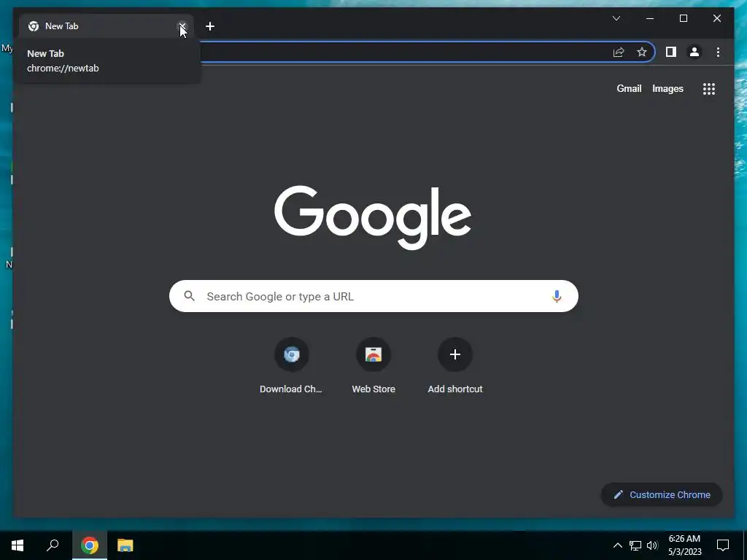Minimize the Chrome window

[650, 18]
